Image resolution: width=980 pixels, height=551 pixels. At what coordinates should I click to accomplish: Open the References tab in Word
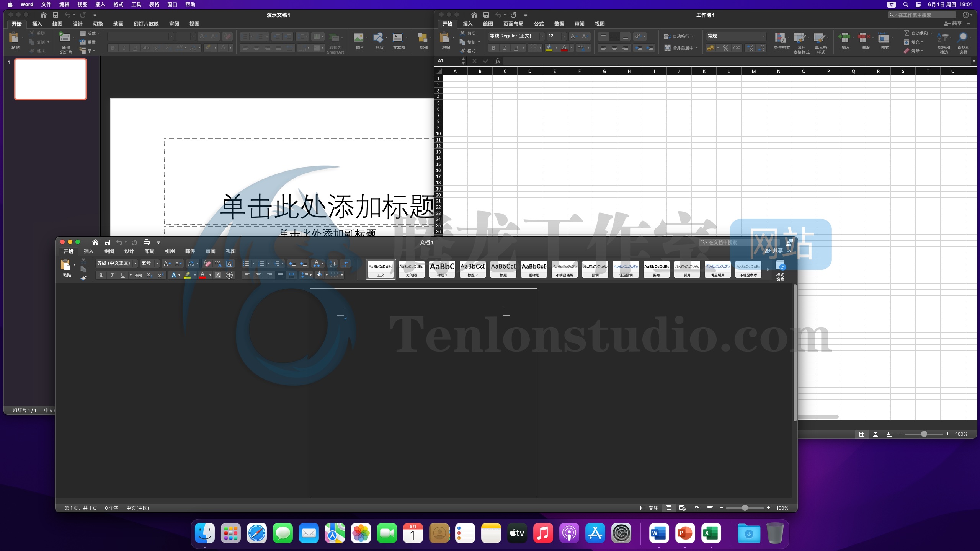170,251
